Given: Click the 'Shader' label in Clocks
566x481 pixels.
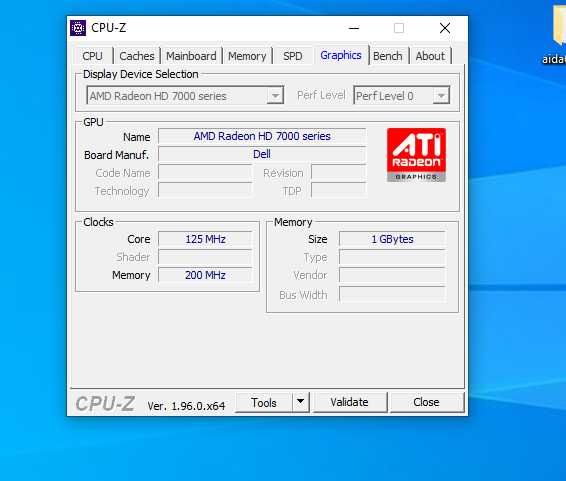Looking at the screenshot, I should click(133, 257).
